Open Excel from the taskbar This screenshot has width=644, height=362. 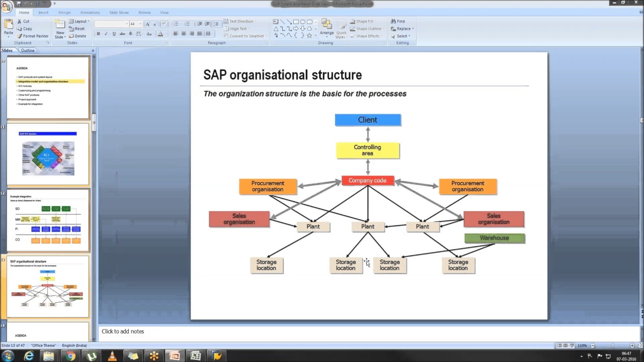pos(196,356)
